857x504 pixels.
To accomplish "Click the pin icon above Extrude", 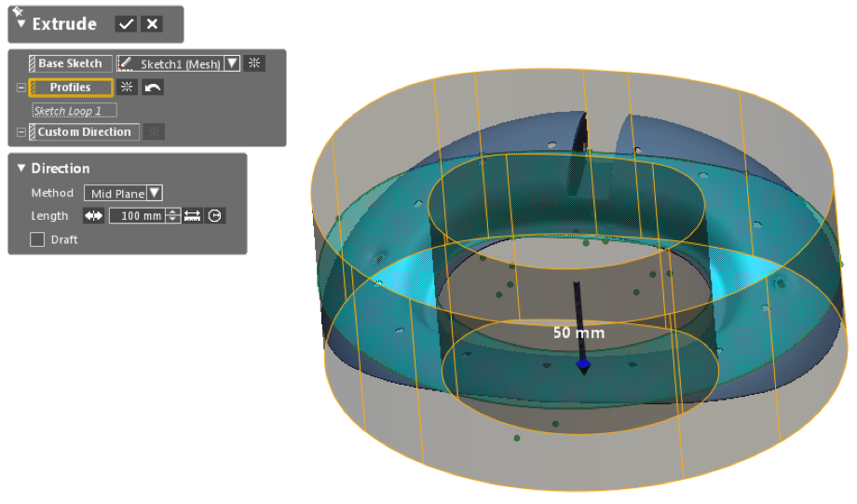I will click(17, 11).
